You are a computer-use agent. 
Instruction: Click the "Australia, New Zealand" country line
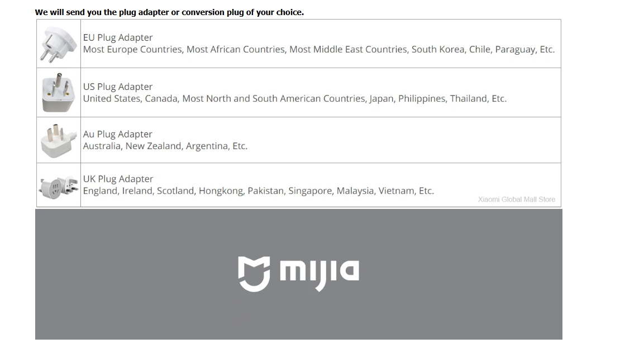tap(165, 146)
